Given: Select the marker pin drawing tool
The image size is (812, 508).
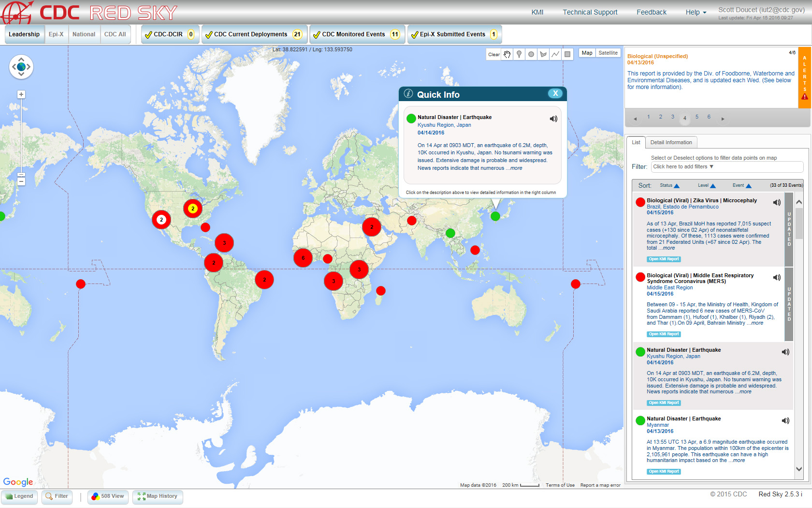Looking at the screenshot, I should coord(519,54).
